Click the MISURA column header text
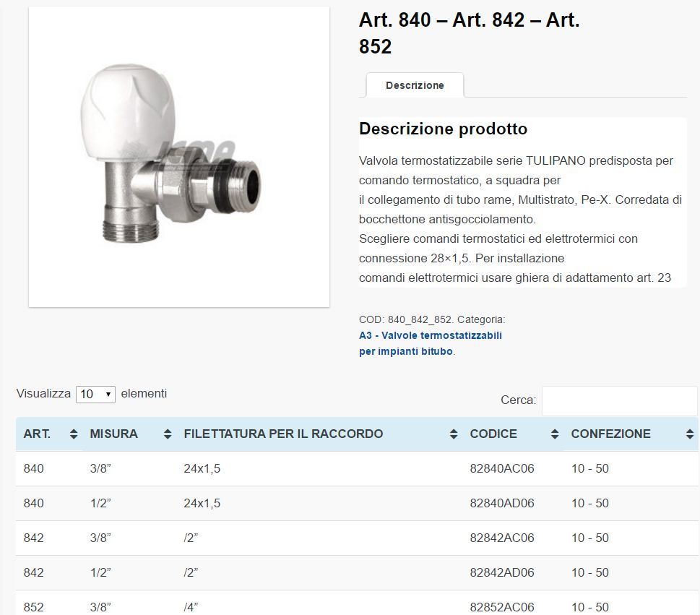 click(114, 434)
